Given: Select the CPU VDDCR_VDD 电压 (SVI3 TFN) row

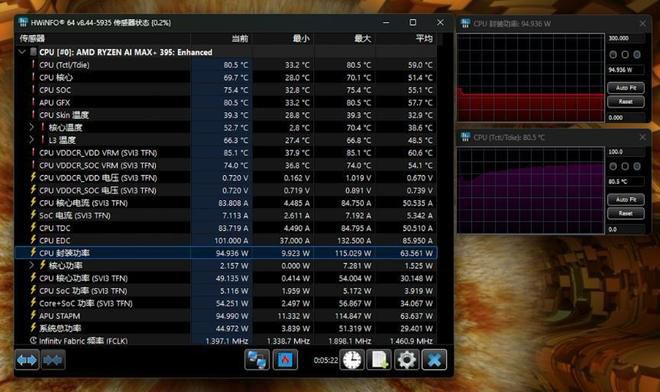Looking at the screenshot, I should [226, 178].
